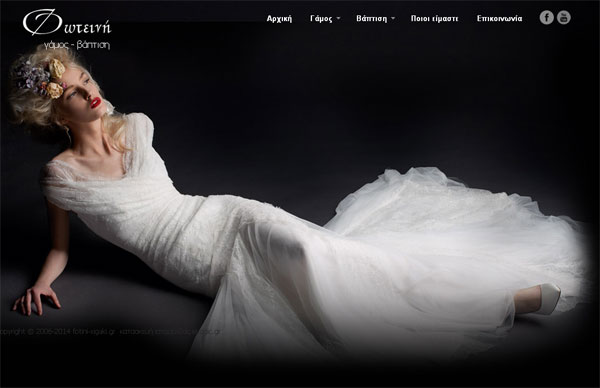Open the Επικοινωνία contact page
Image resolution: width=600 pixels, height=388 pixels.
tap(499, 18)
